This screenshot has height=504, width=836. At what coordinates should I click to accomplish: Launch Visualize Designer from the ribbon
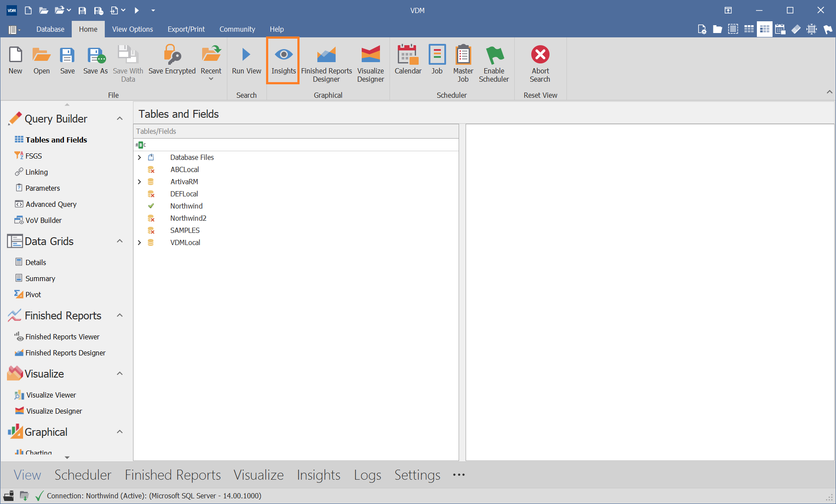(x=370, y=55)
